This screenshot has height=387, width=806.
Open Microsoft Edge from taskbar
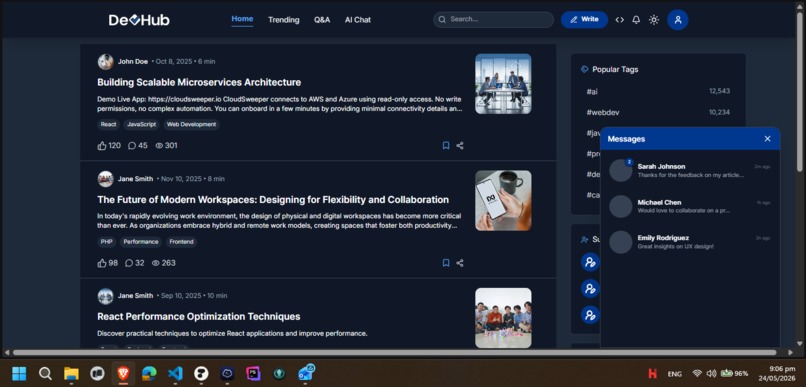click(x=149, y=374)
